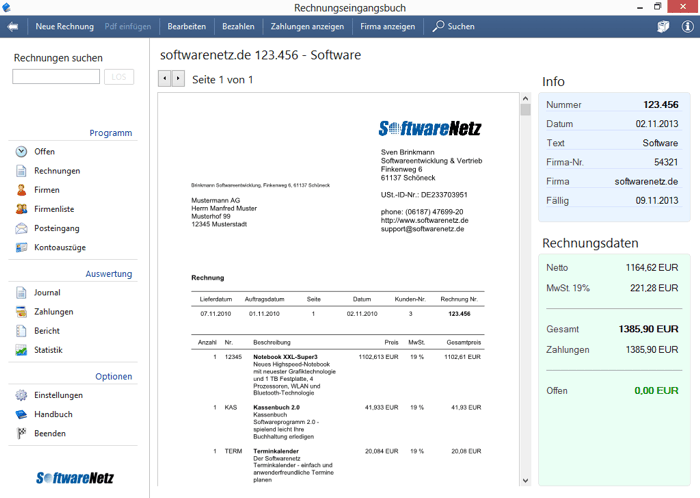Open Einstellungen gear icon
Viewport: 700px width, 498px height.
pos(21,395)
